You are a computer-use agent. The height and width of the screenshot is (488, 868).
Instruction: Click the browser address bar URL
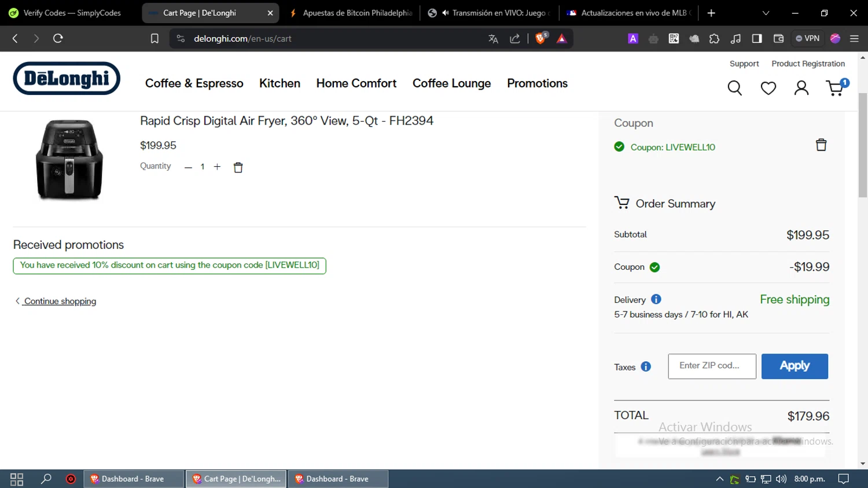(242, 39)
